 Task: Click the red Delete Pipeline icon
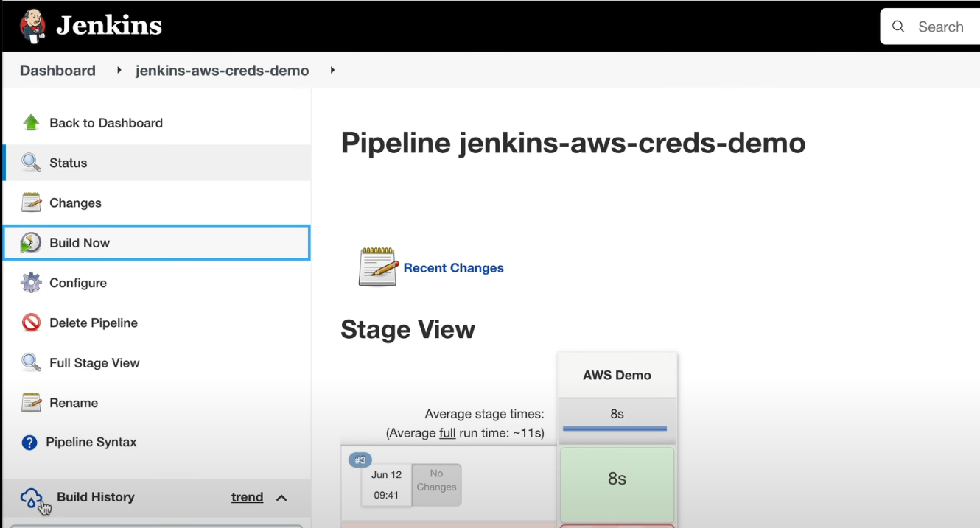click(31, 323)
